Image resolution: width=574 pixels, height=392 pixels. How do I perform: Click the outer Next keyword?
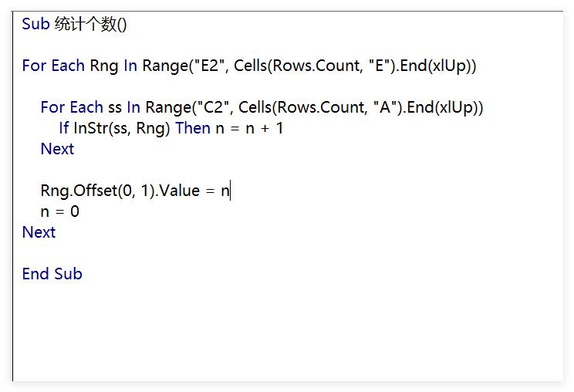click(x=39, y=232)
